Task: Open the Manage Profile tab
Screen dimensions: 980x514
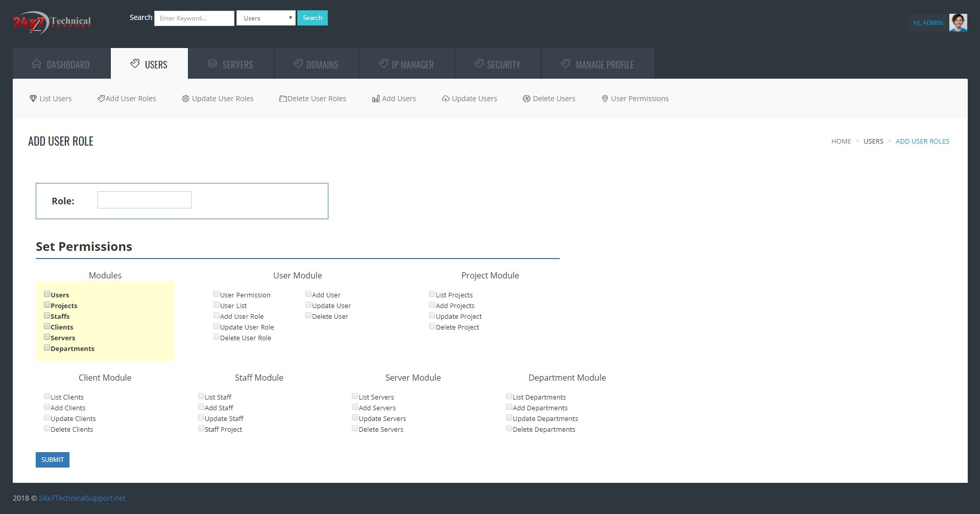Action: [597, 64]
